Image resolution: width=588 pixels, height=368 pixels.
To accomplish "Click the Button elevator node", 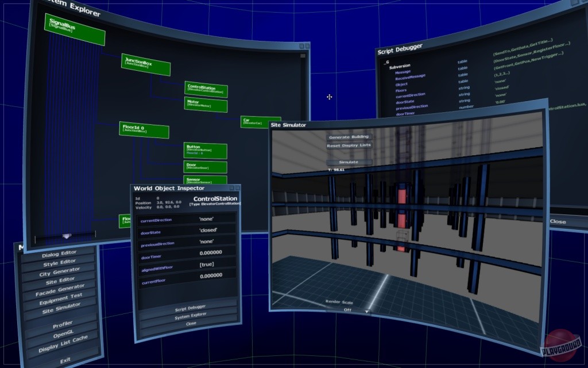I will pyautogui.click(x=205, y=151).
